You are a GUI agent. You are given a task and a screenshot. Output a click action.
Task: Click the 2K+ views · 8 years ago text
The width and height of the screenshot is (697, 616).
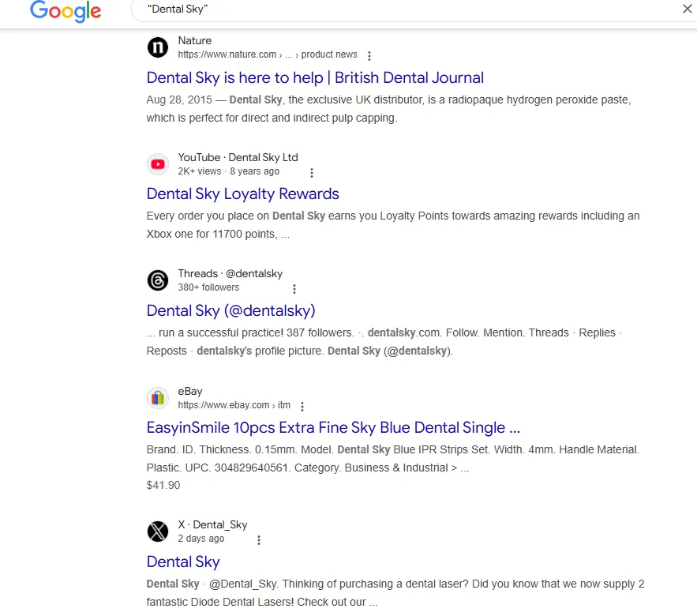pyautogui.click(x=228, y=171)
